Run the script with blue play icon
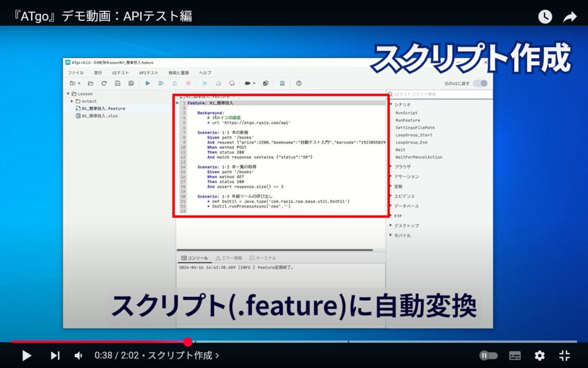Viewport: 588px width, 368px height. [x=148, y=83]
